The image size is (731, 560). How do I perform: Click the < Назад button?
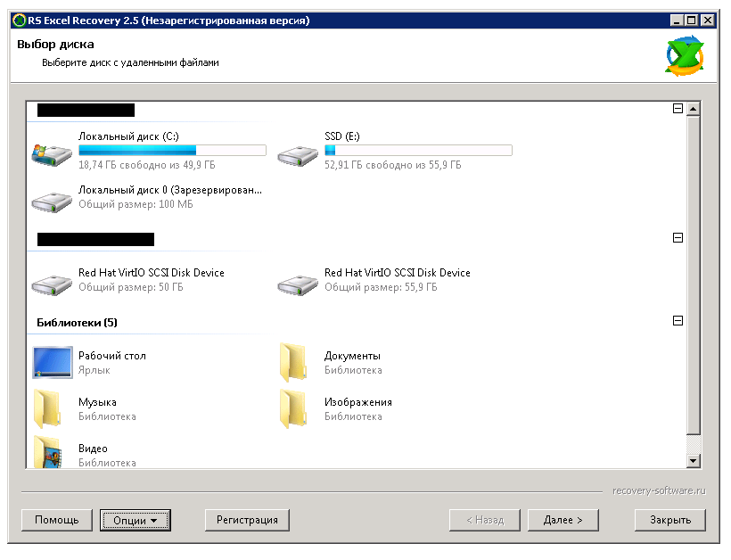click(x=485, y=520)
